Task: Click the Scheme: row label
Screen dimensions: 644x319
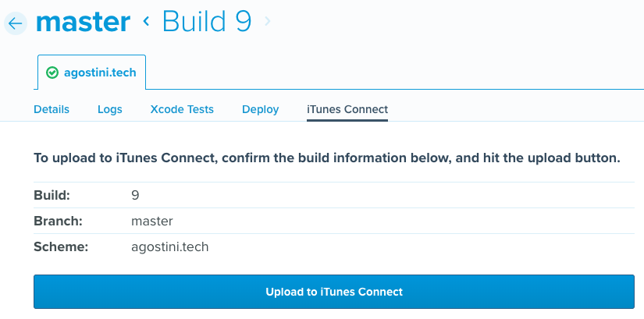Action: (x=61, y=247)
